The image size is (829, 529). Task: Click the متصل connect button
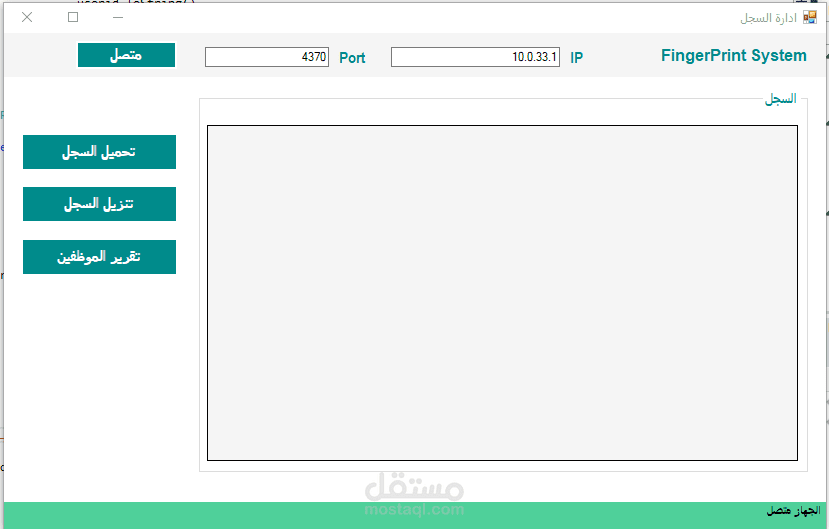(126, 55)
